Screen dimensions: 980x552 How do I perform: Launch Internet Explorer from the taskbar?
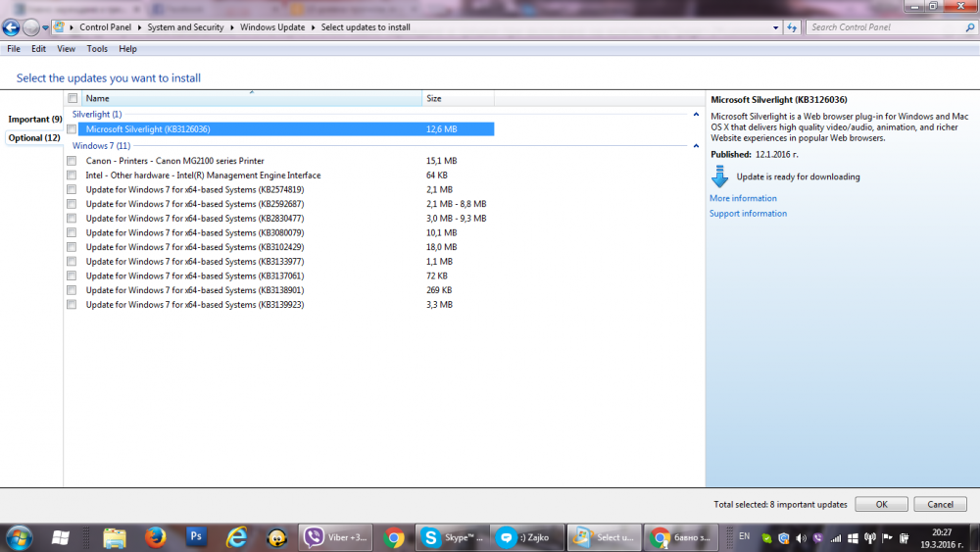tap(236, 537)
